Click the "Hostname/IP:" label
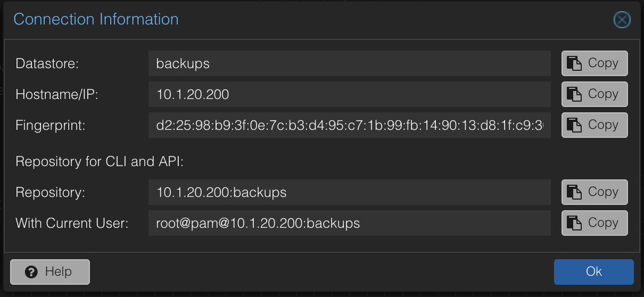 (x=57, y=95)
